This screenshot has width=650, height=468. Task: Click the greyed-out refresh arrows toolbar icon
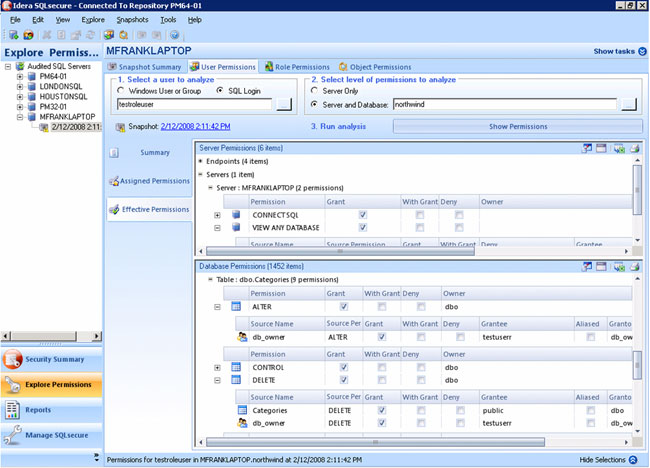click(91, 35)
